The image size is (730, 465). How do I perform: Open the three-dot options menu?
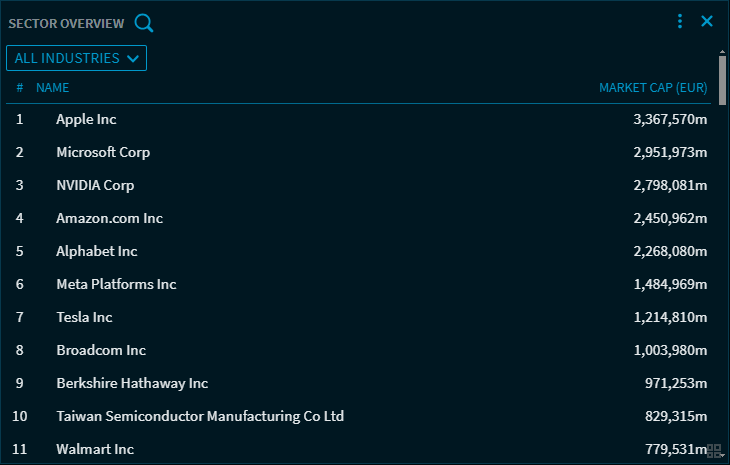[680, 21]
